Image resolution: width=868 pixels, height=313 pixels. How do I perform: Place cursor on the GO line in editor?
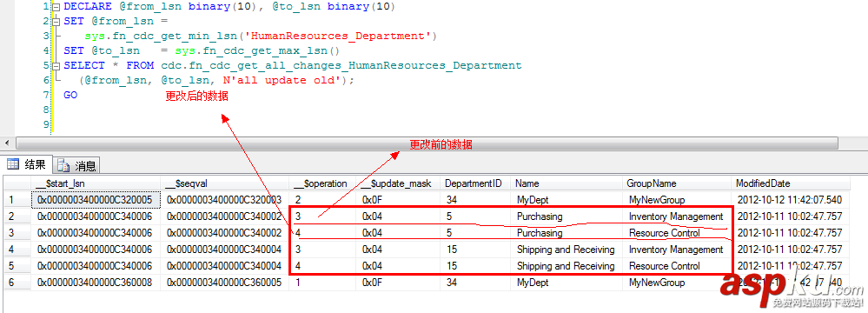[71, 95]
